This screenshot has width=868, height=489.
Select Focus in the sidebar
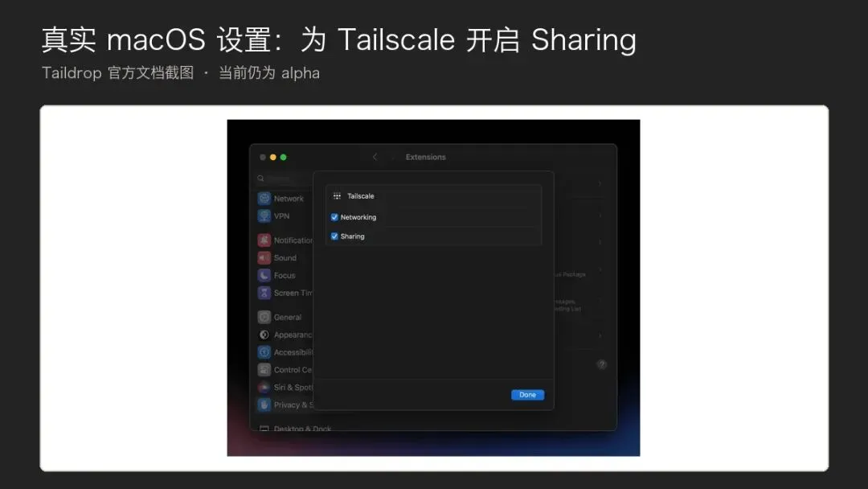(x=284, y=275)
